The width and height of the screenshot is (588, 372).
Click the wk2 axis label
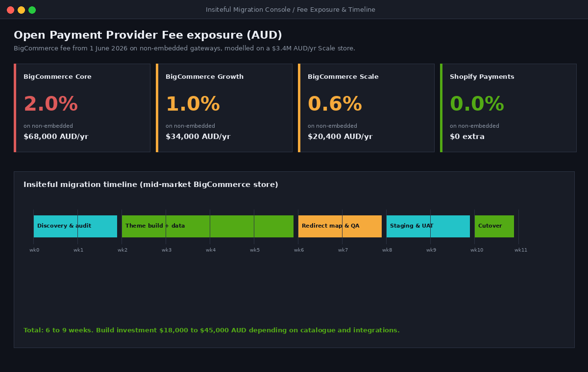pyautogui.click(x=122, y=250)
